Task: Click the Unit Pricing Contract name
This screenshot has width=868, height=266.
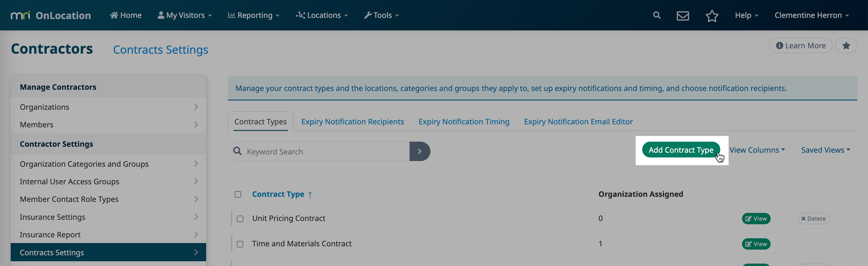Action: pyautogui.click(x=288, y=219)
